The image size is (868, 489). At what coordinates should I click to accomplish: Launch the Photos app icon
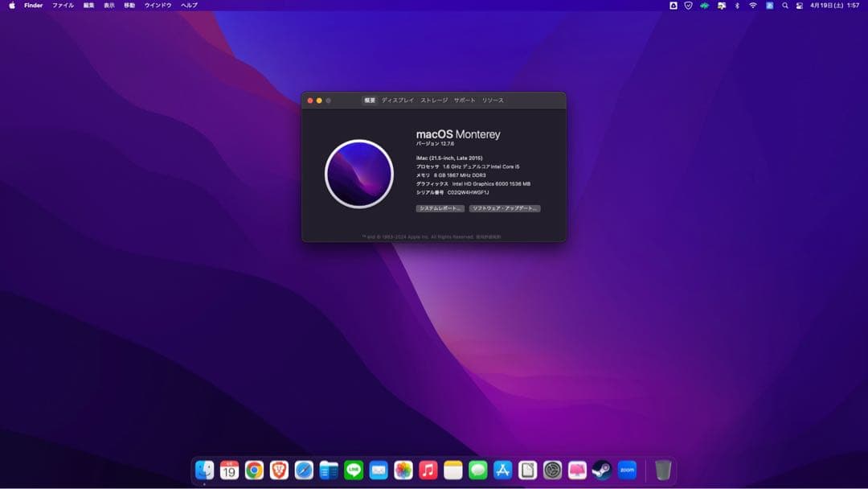[403, 471]
